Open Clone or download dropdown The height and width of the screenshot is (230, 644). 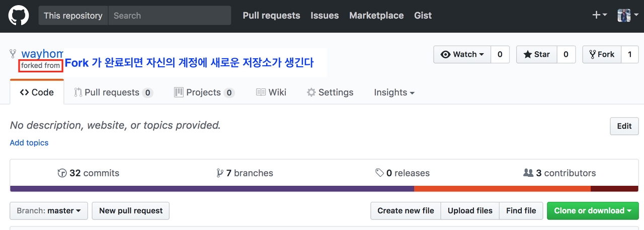point(593,211)
